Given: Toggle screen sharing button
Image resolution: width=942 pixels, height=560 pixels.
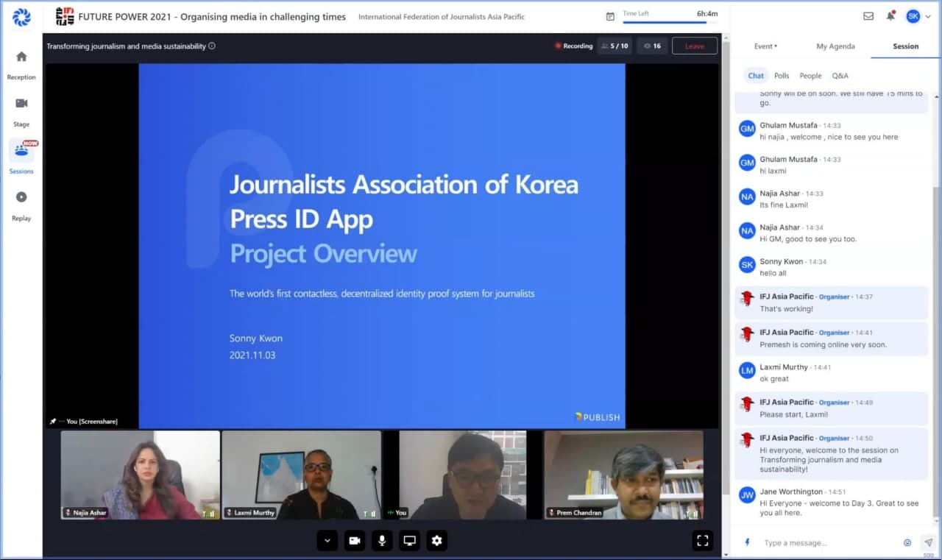Looking at the screenshot, I should pos(409,541).
